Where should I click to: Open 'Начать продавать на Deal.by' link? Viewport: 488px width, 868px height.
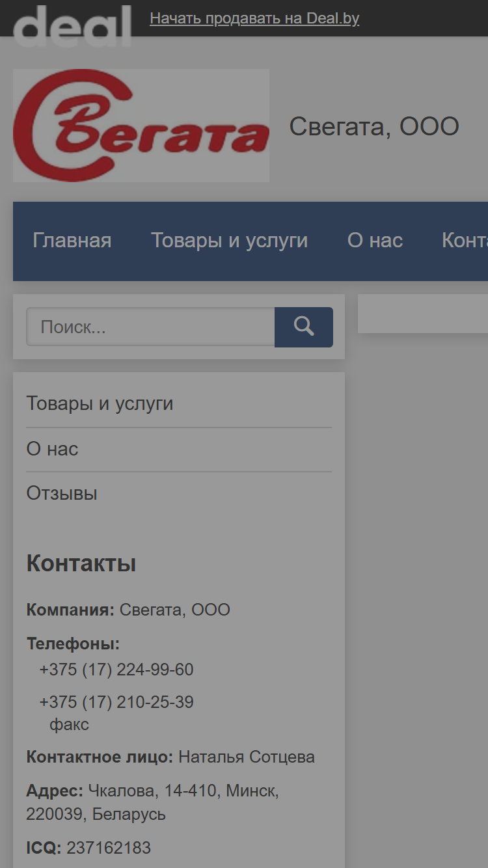254,18
